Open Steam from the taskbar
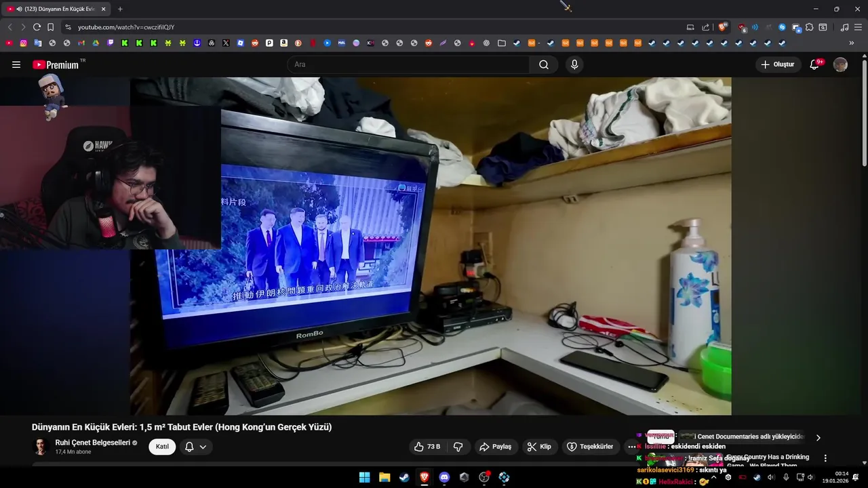868x488 pixels. [404, 477]
